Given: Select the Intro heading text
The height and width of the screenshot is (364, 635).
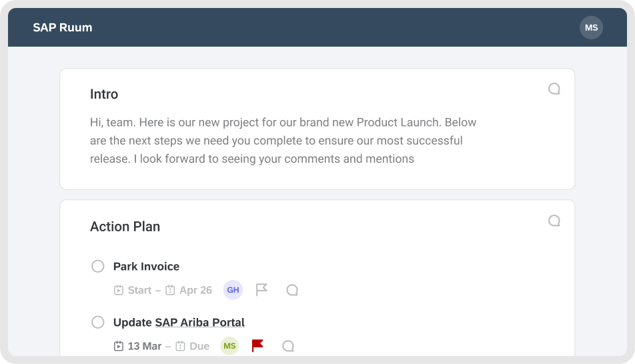Looking at the screenshot, I should click(104, 94).
